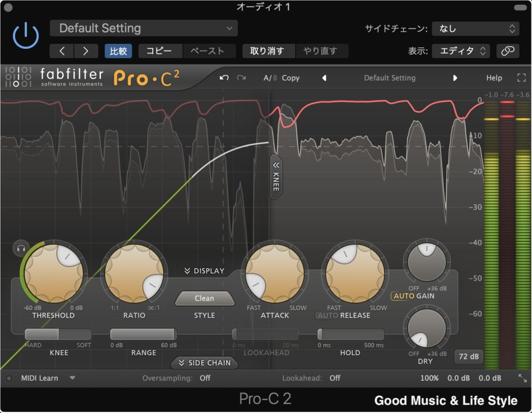Click FabFilter undo arrow icon

pos(223,78)
